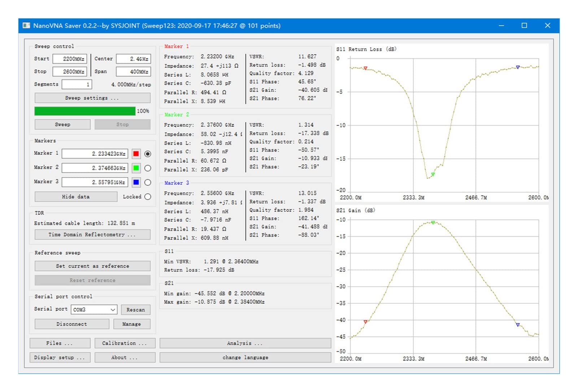Image resolution: width=578 pixels, height=392 pixels.
Task: Focus the Segments input field
Action: pos(77,84)
